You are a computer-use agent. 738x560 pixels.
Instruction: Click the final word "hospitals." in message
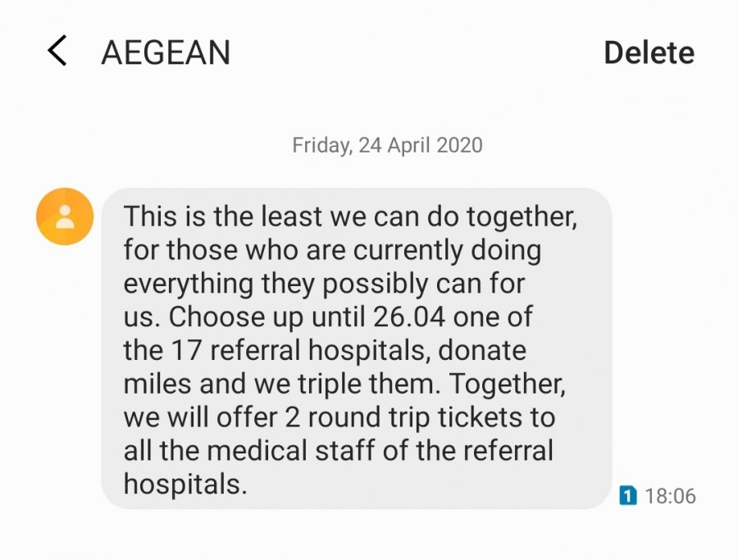pos(184,484)
